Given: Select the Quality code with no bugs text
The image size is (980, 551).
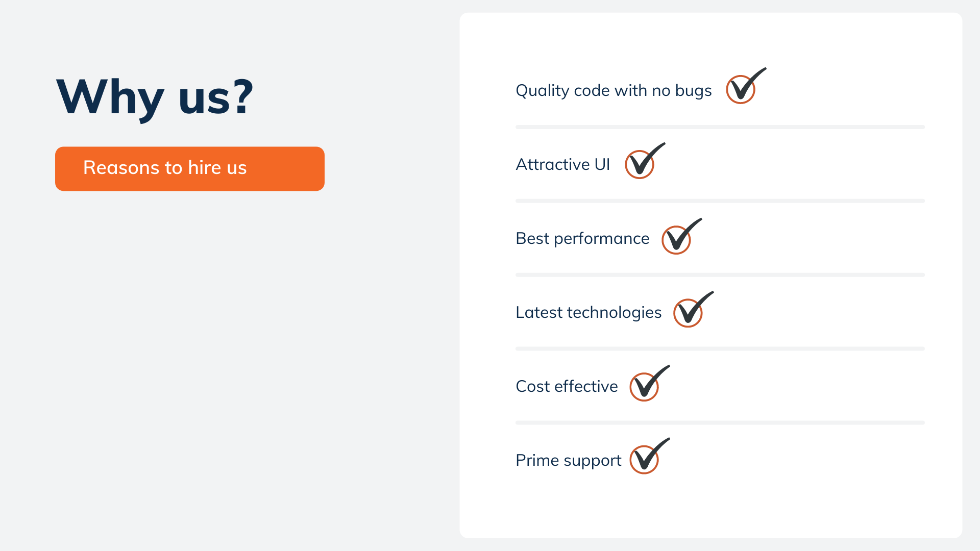Looking at the screenshot, I should (x=614, y=90).
